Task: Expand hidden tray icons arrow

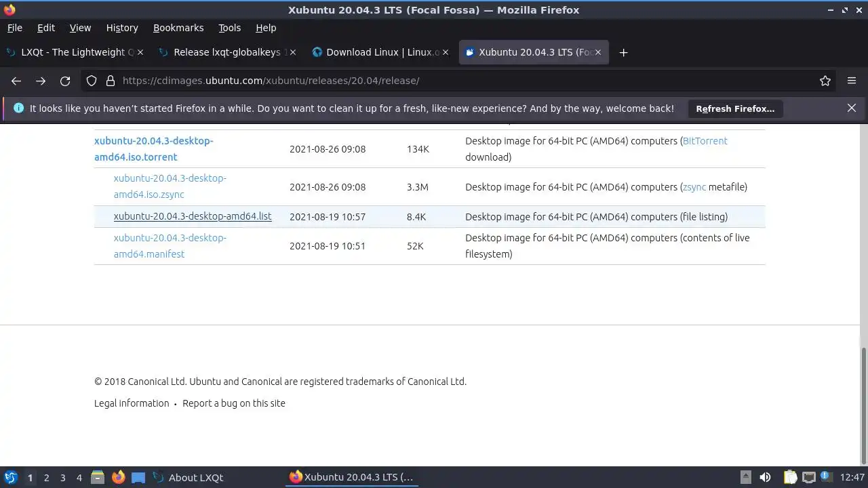Action: tap(745, 477)
